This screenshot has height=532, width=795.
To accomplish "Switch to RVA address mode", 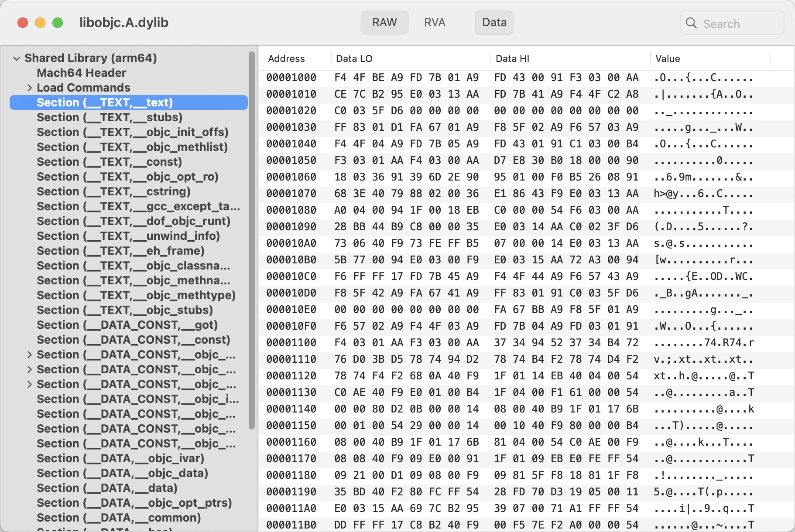I will 435,23.
